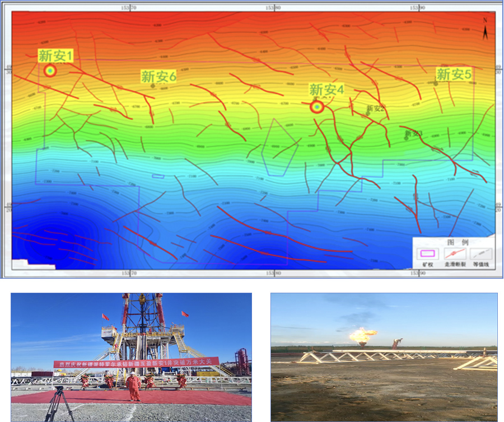This screenshot has width=504, height=422.
Task: Select the 新安5 well label
Action: coord(454,74)
